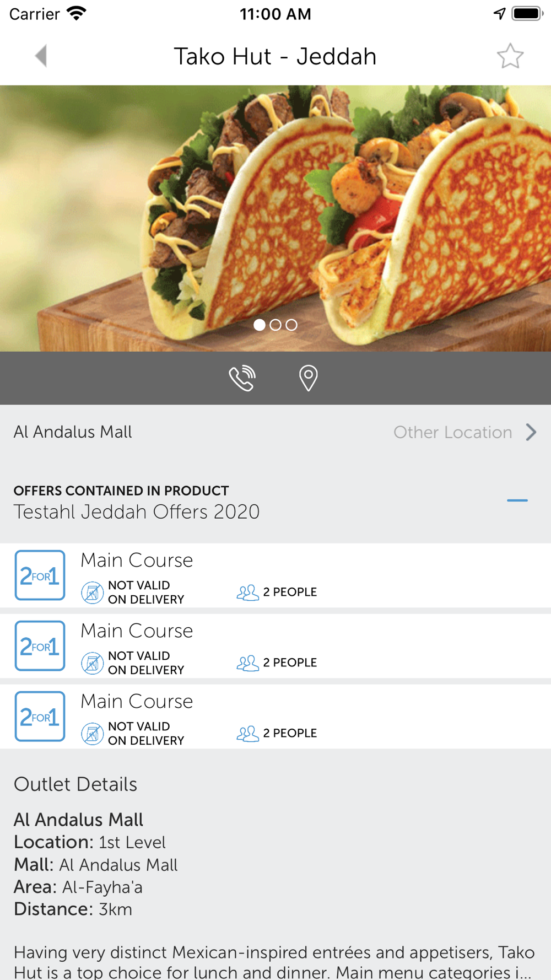The width and height of the screenshot is (551, 980).
Task: Select the second image carousel dot
Action: pos(275,325)
